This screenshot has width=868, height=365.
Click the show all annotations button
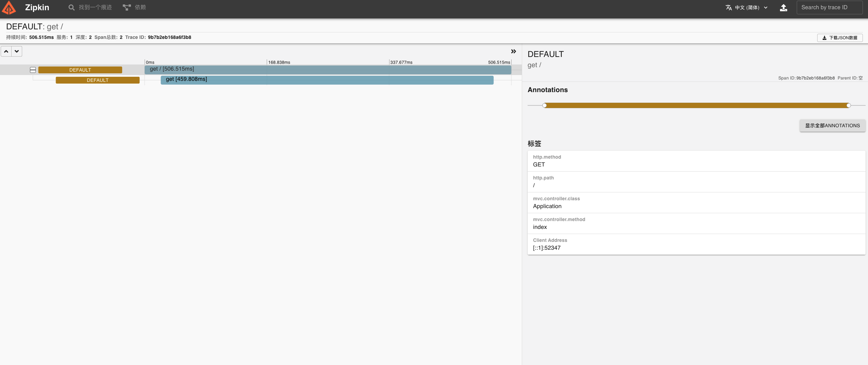click(833, 126)
